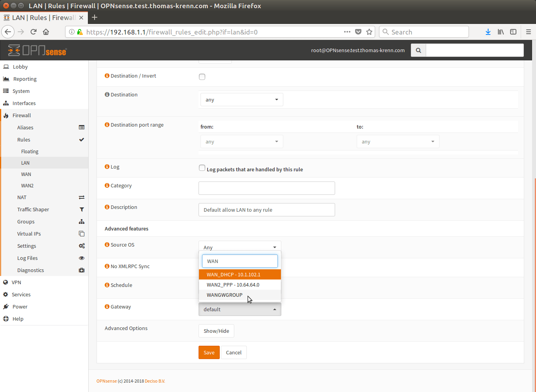This screenshot has width=536, height=392.
Task: Choose WAN2_PPP - 10.64.64.0 gateway option
Action: 233,285
